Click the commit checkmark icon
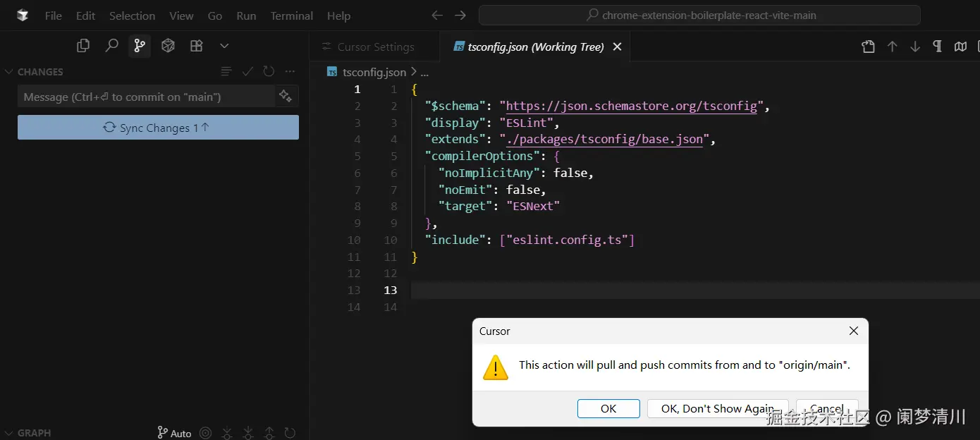Viewport: 980px width, 440px height. pos(247,71)
